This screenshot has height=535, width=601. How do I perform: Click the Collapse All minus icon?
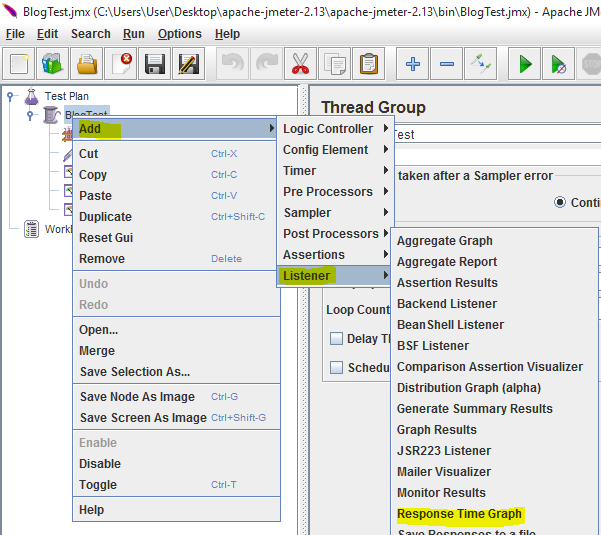pyautogui.click(x=447, y=64)
